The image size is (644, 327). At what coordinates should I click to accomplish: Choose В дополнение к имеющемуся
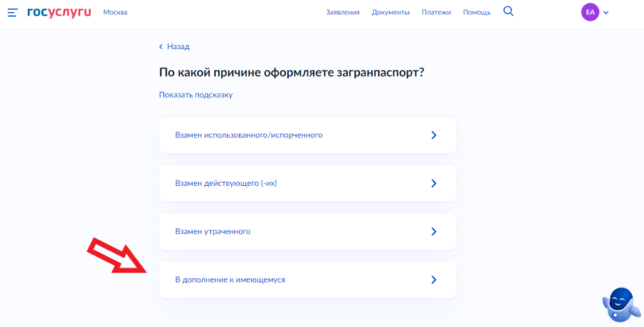[x=230, y=280]
